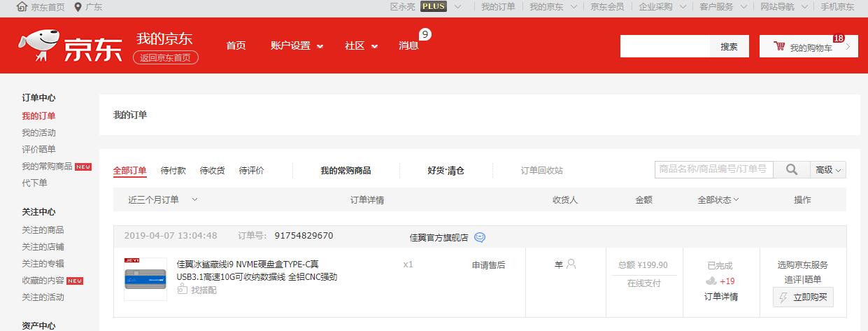Switch to the 待收货 tab
Viewport: 868px width, 331px height.
[x=213, y=170]
